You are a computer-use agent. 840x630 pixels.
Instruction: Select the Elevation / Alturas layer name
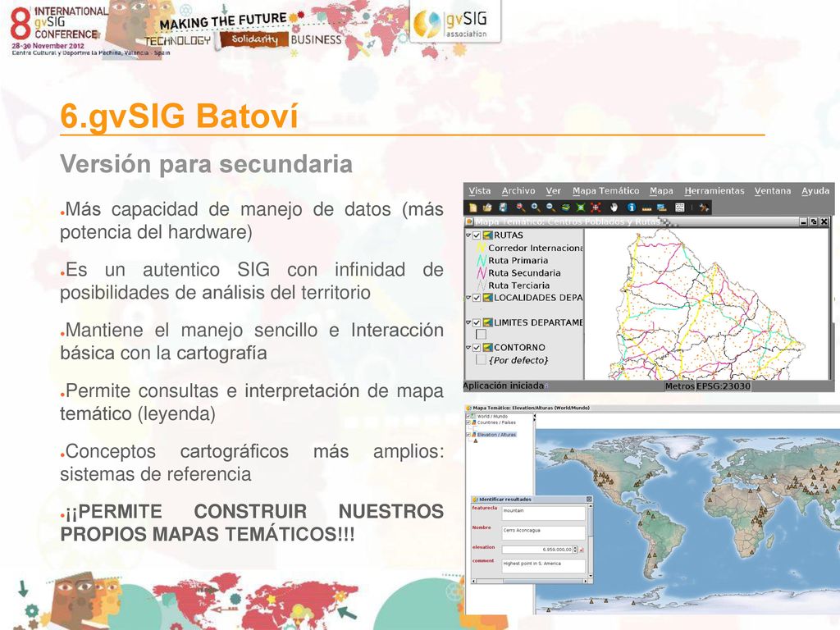pyautogui.click(x=496, y=435)
